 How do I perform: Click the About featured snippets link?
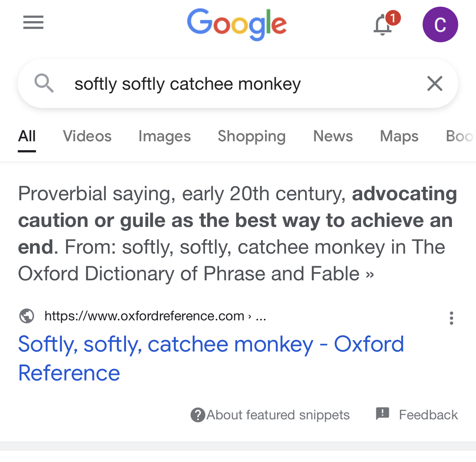[278, 415]
